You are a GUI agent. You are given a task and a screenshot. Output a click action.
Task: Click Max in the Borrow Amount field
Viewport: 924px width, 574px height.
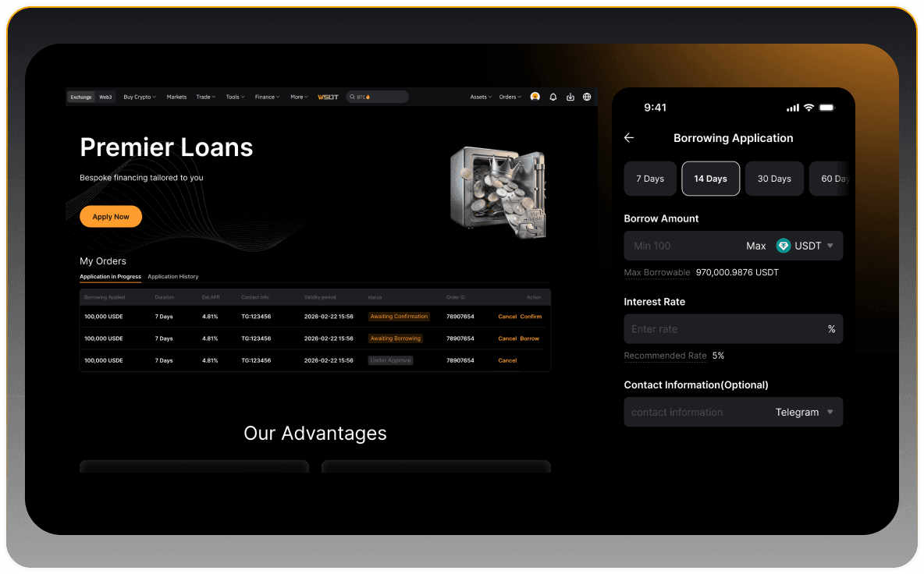755,246
